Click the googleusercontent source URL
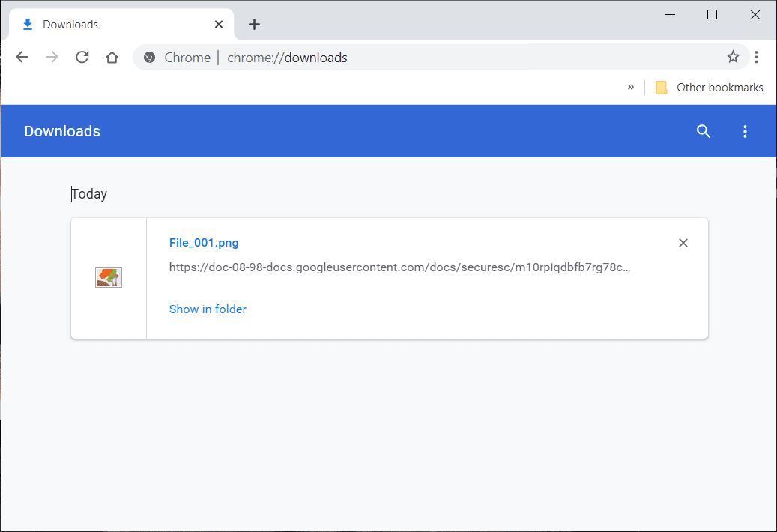The height and width of the screenshot is (532, 777). [x=399, y=267]
